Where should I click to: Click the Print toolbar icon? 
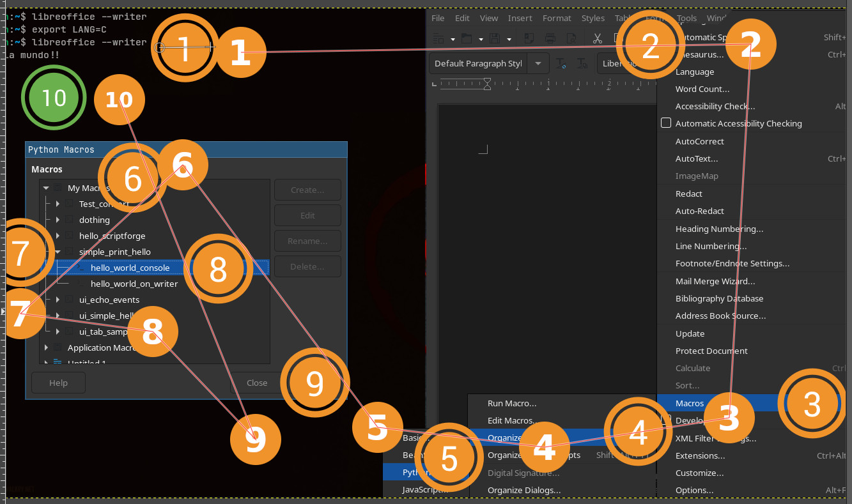pyautogui.click(x=550, y=38)
